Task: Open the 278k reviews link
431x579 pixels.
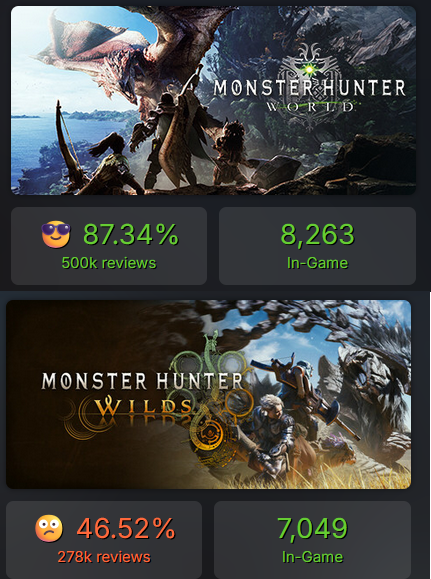Action: (104, 557)
